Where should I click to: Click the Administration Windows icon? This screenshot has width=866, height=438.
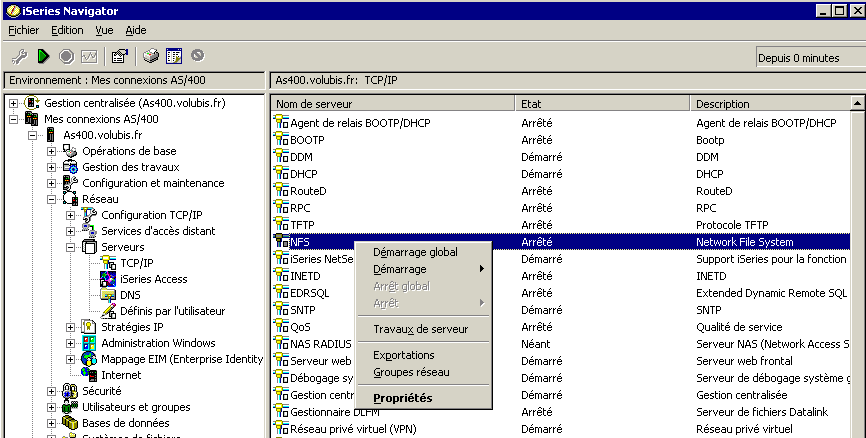pyautogui.click(x=89, y=343)
